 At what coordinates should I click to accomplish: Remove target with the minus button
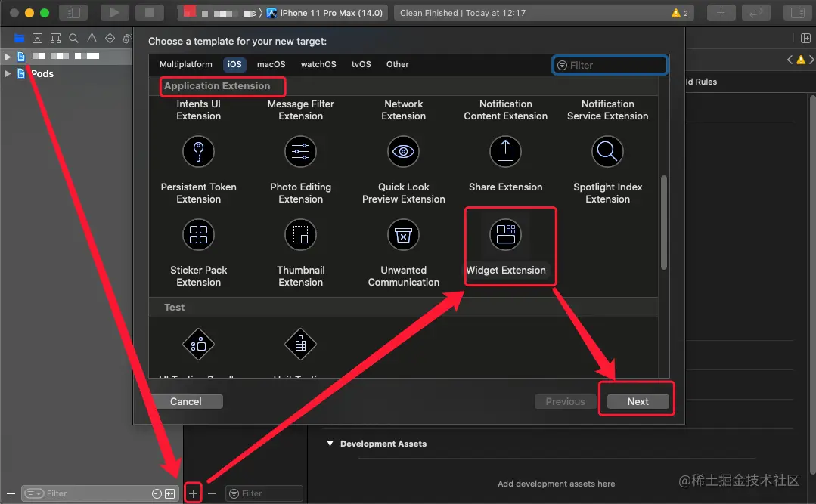(x=212, y=493)
